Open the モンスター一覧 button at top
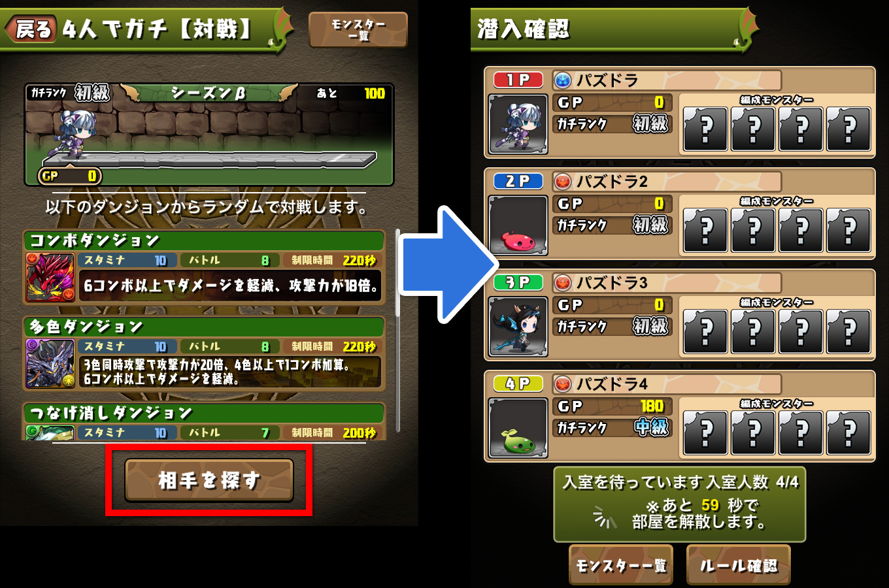 [358, 29]
